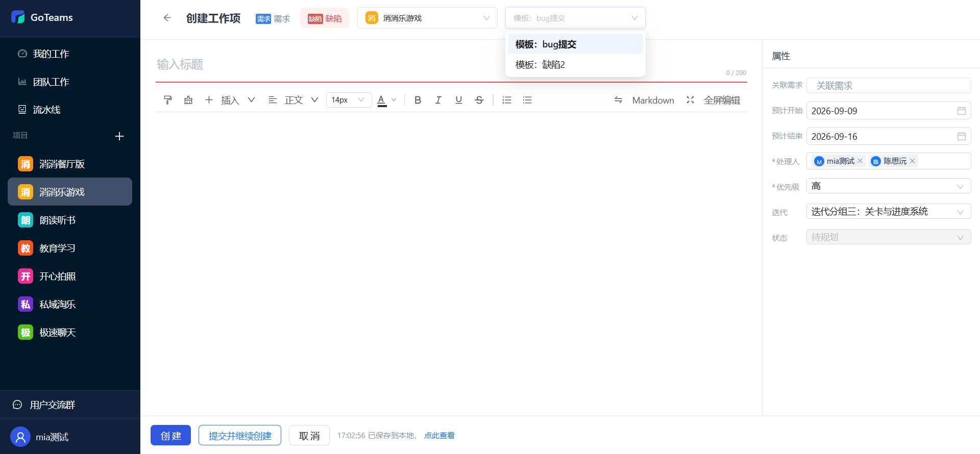Insert an ordered numbered list

point(507,100)
